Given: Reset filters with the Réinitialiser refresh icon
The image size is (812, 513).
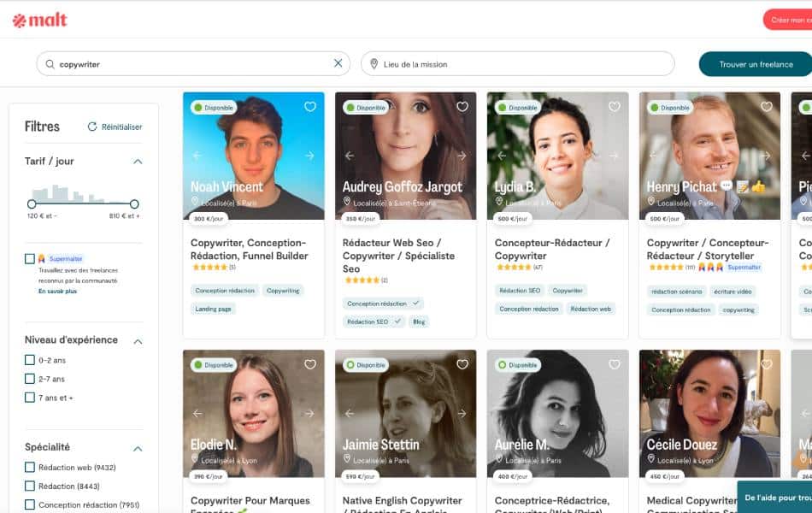Looking at the screenshot, I should click(91, 125).
